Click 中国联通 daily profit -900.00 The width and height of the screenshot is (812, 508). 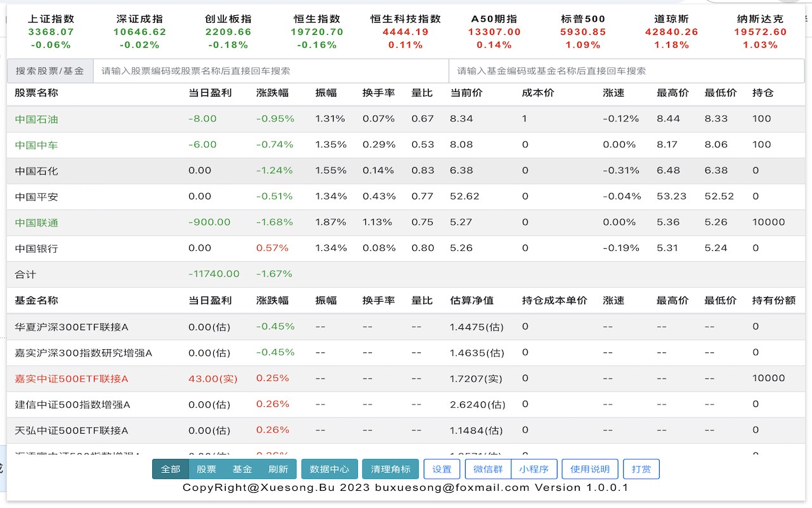pos(209,222)
